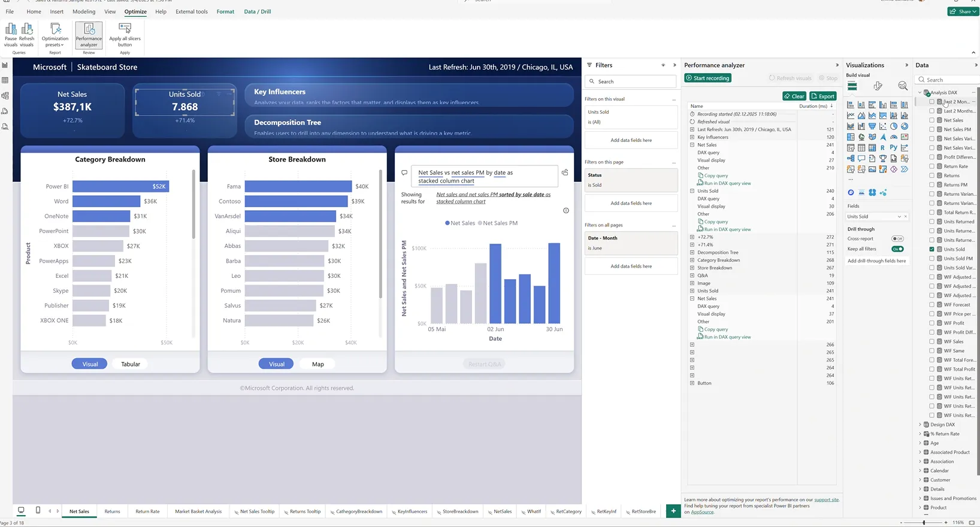Select the Format visual paintbrush icon

tap(878, 86)
